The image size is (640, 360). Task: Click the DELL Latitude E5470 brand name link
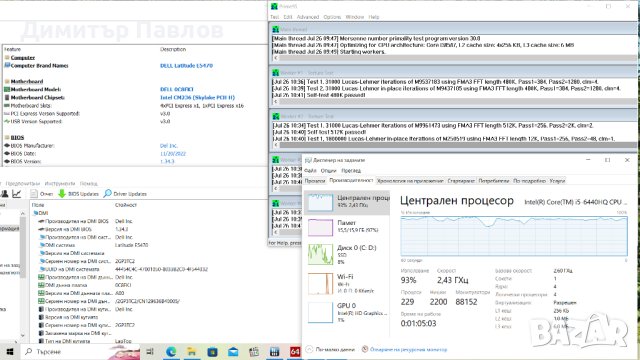186,65
